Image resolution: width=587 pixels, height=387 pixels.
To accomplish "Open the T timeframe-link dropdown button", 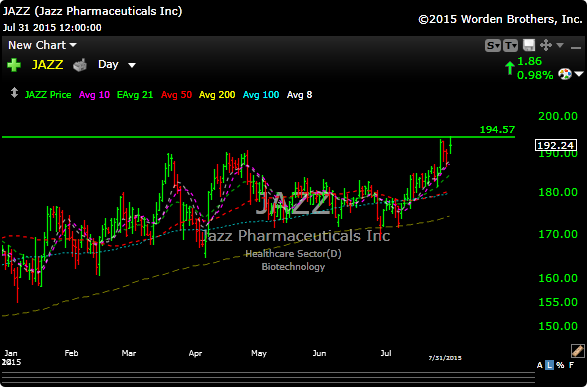I will coord(511,46).
